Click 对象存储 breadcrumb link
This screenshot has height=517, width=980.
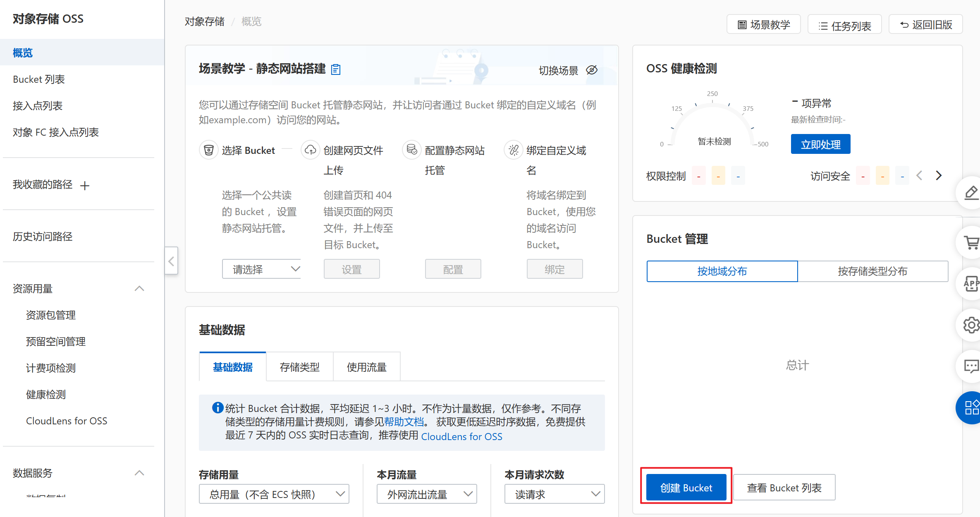tap(205, 22)
